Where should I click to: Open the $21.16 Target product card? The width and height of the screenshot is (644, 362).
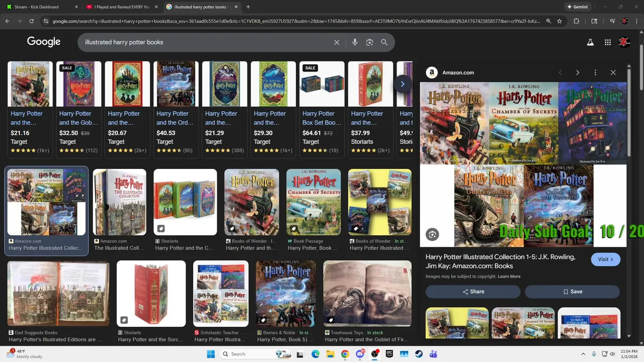[30, 109]
